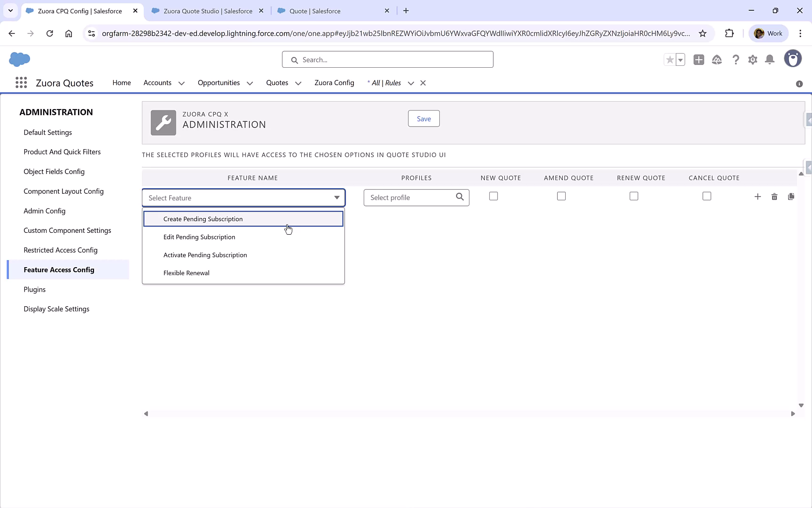Open the App Launcher grid icon
The height and width of the screenshot is (508, 812).
point(21,82)
